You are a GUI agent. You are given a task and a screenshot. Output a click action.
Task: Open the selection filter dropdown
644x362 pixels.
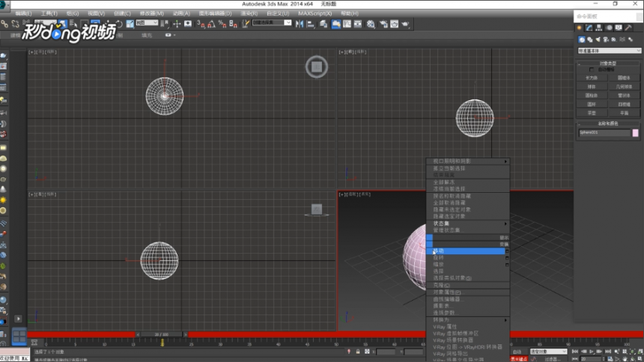(45, 22)
